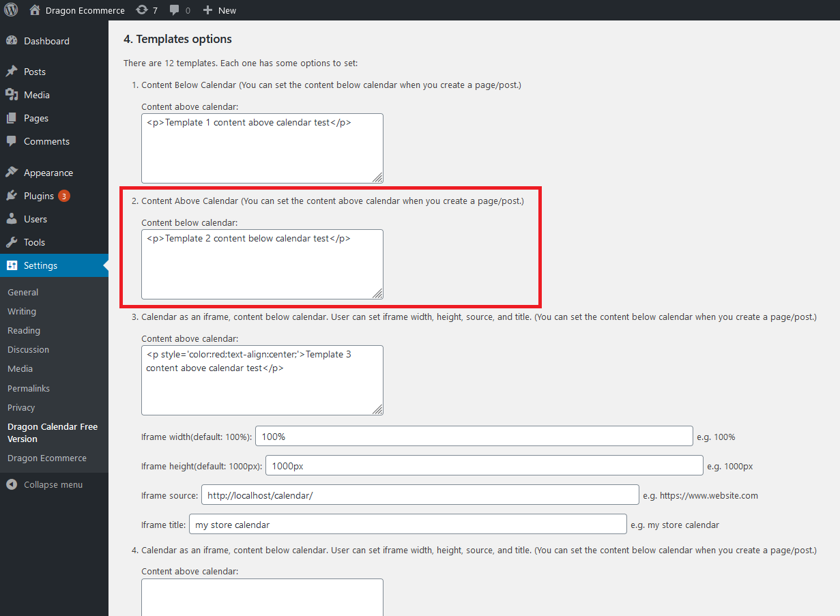The width and height of the screenshot is (840, 616).
Task: Click 'e.g. https://www.website.com' hint text
Action: [x=700, y=495]
